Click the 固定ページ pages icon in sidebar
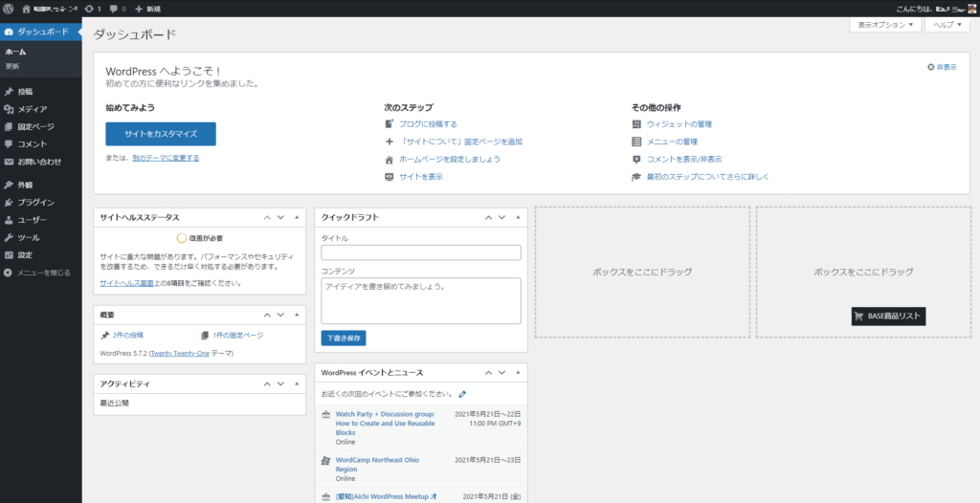 [8, 127]
